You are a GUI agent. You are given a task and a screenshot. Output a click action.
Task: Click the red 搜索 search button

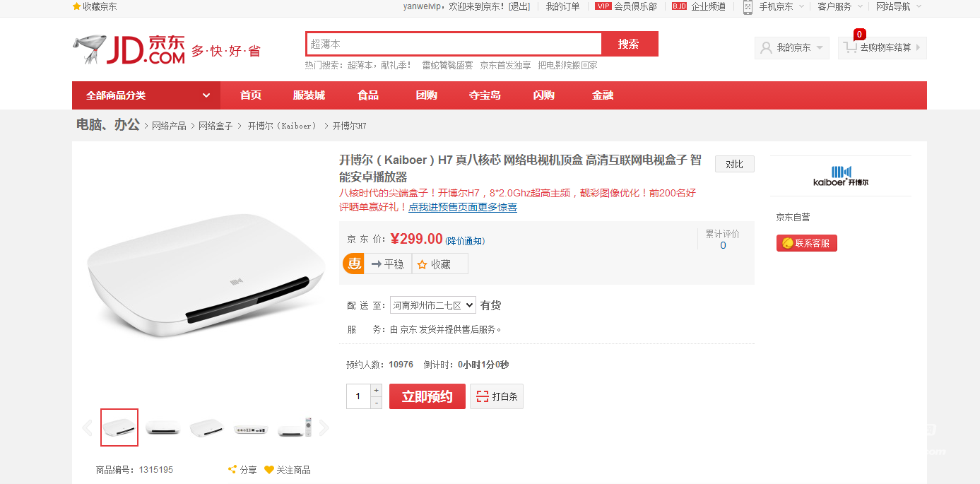[629, 44]
